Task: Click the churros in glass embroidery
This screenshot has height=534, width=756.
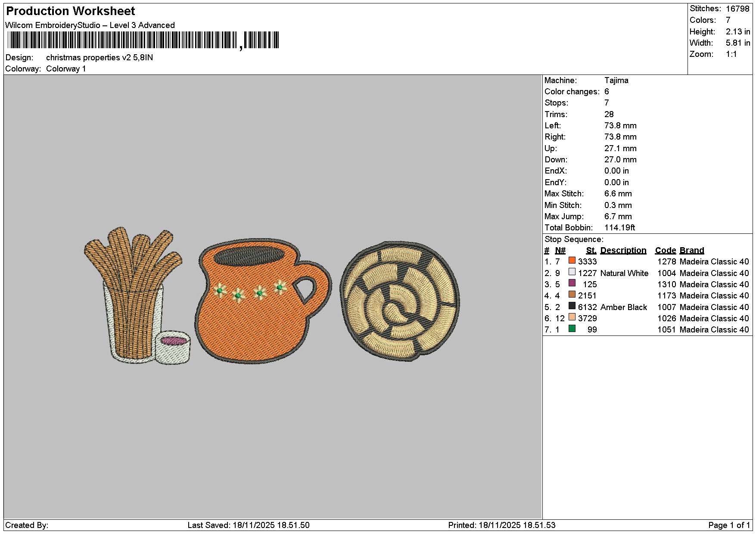Action: click(133, 295)
